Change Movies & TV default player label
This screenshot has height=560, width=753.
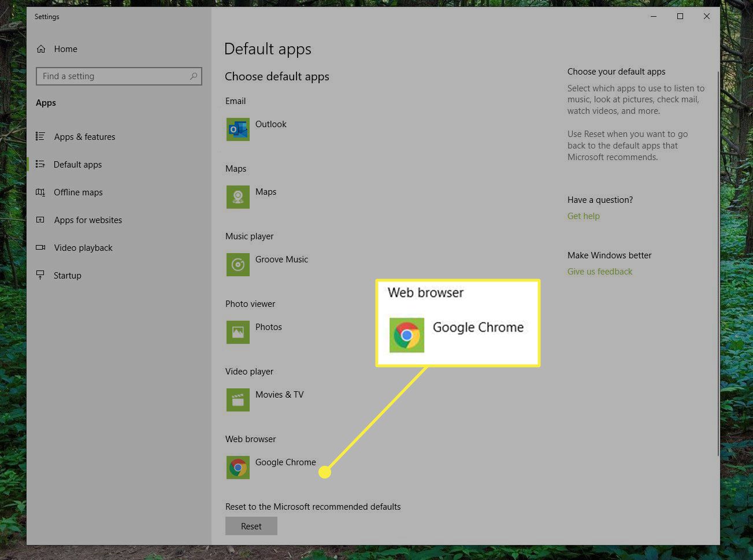[279, 395]
